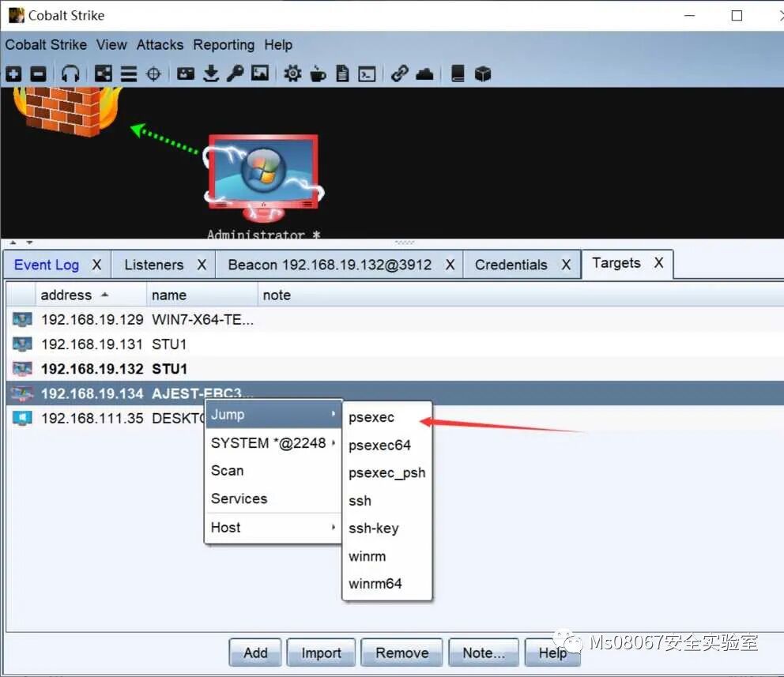Choose Services from context menu
784x677 pixels.
tap(273, 498)
